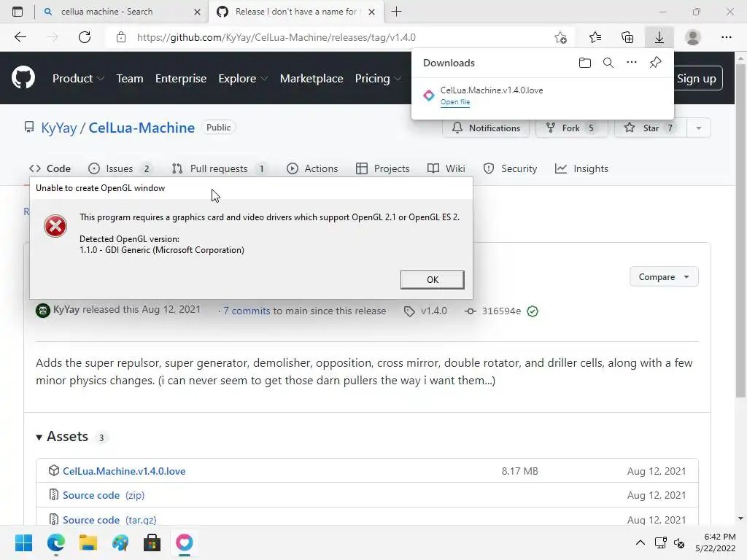The width and height of the screenshot is (747, 560).
Task: Click KyYay's avatar next to release info
Action: click(x=43, y=311)
